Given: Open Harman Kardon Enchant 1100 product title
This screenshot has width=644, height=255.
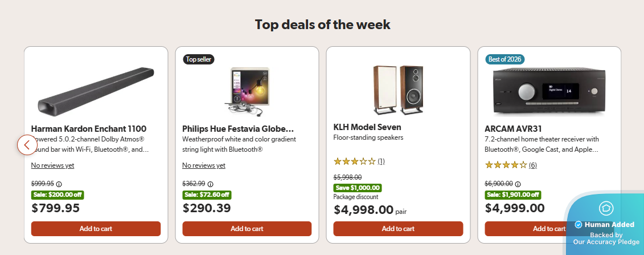Looking at the screenshot, I should tap(89, 129).
